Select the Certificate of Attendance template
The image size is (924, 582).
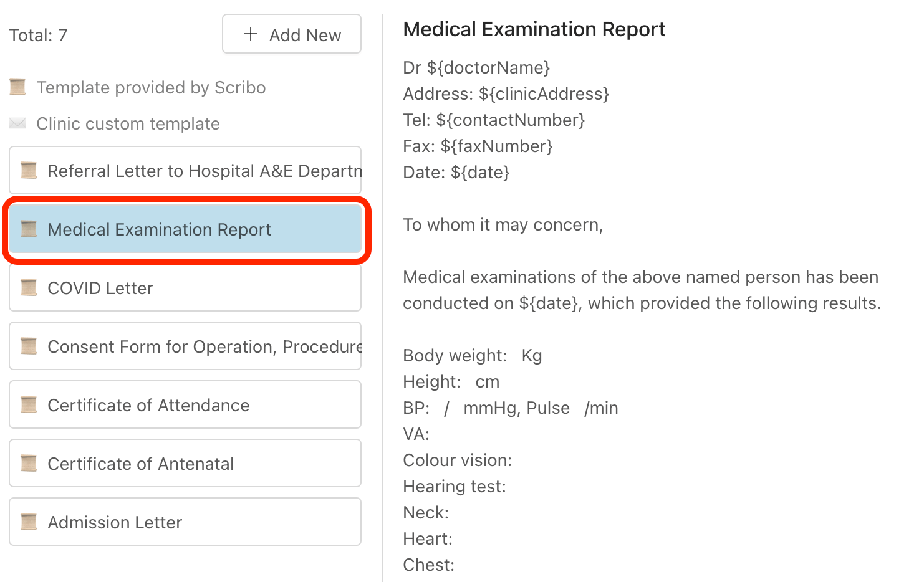click(148, 405)
